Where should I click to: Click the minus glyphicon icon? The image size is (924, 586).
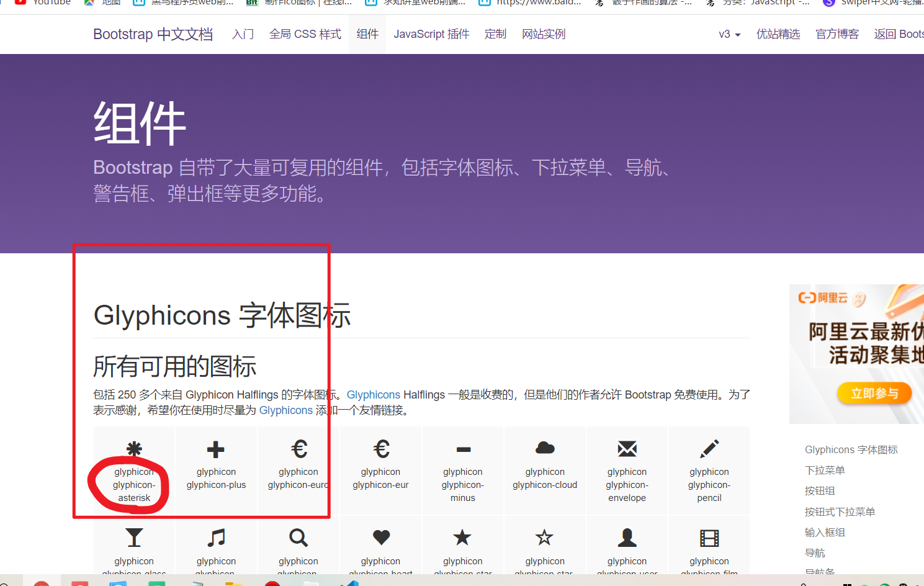[x=463, y=449]
